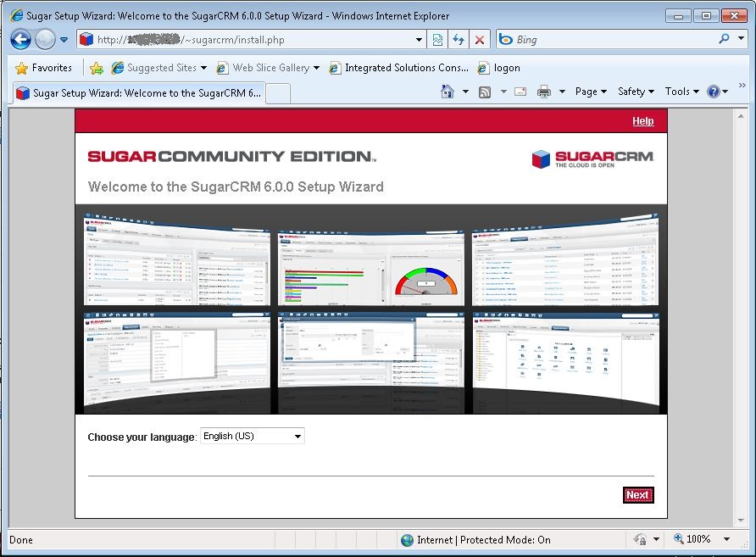
Task: Go back with the browser Back arrow
Action: (20, 40)
